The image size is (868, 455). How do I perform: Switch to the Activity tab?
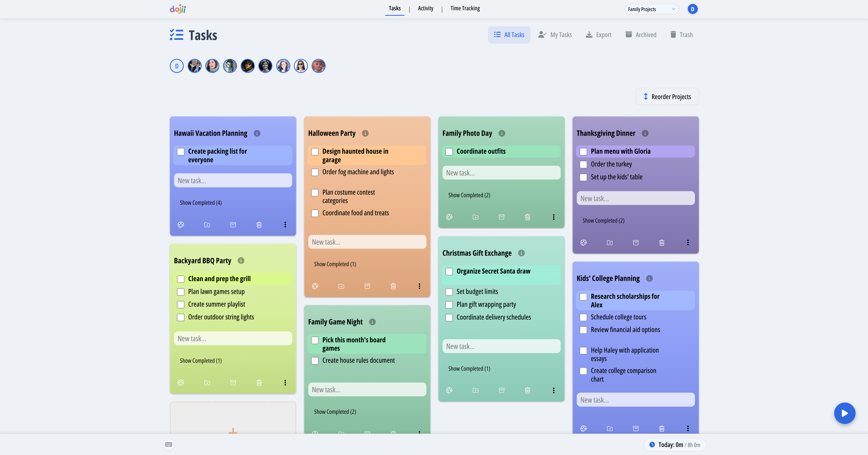pyautogui.click(x=425, y=8)
